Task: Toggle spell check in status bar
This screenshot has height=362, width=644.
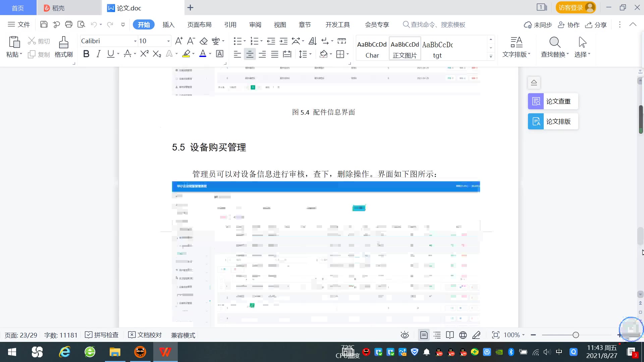Action: (102, 335)
